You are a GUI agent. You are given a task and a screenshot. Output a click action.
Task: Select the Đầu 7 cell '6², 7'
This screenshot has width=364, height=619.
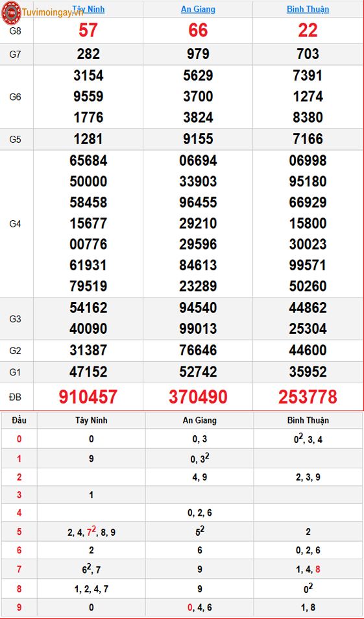91,569
